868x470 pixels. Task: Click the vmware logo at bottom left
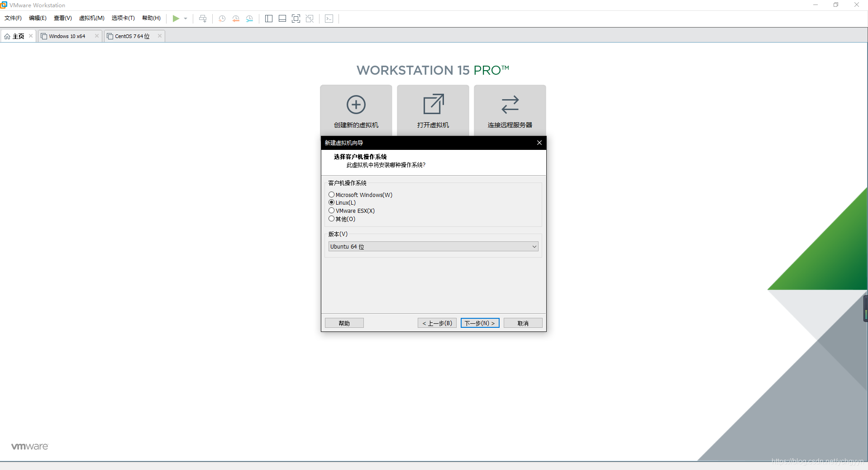(29, 446)
